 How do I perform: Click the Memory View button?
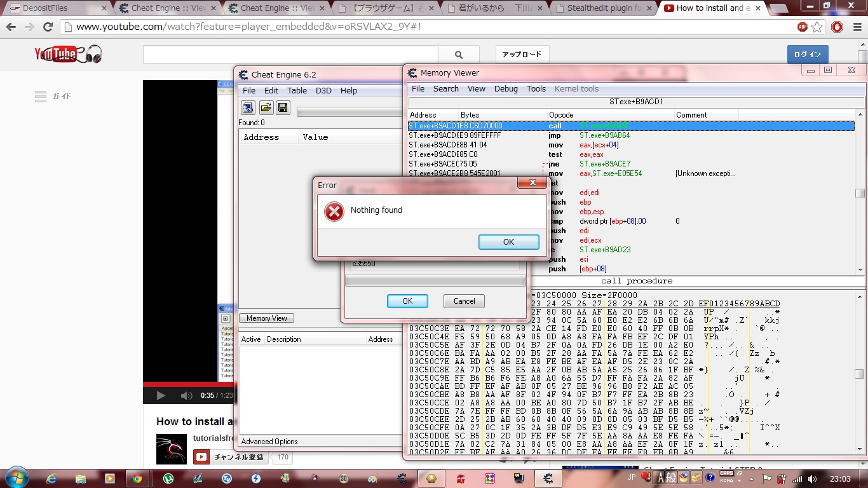pyautogui.click(x=266, y=318)
